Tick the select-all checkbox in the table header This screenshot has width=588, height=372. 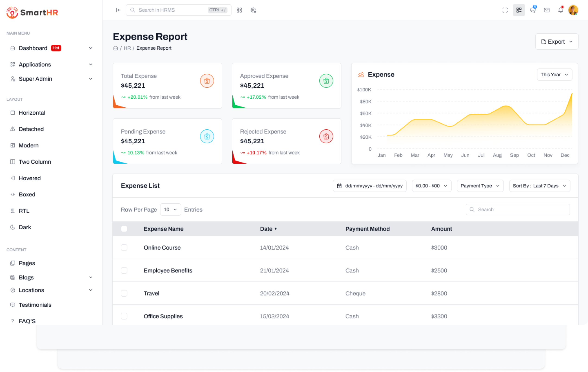tap(124, 229)
